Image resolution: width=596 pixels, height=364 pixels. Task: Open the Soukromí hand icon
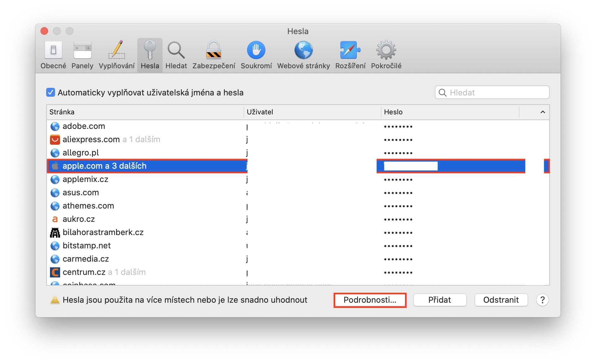(256, 50)
